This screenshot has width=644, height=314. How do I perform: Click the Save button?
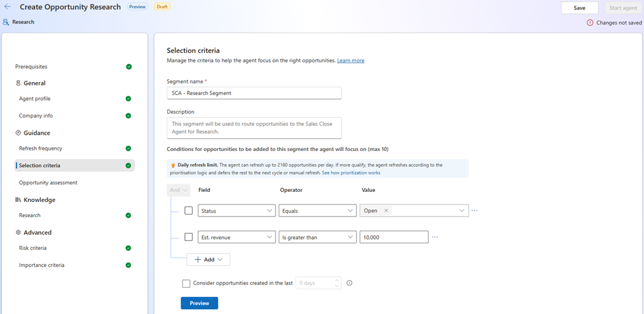pos(579,8)
